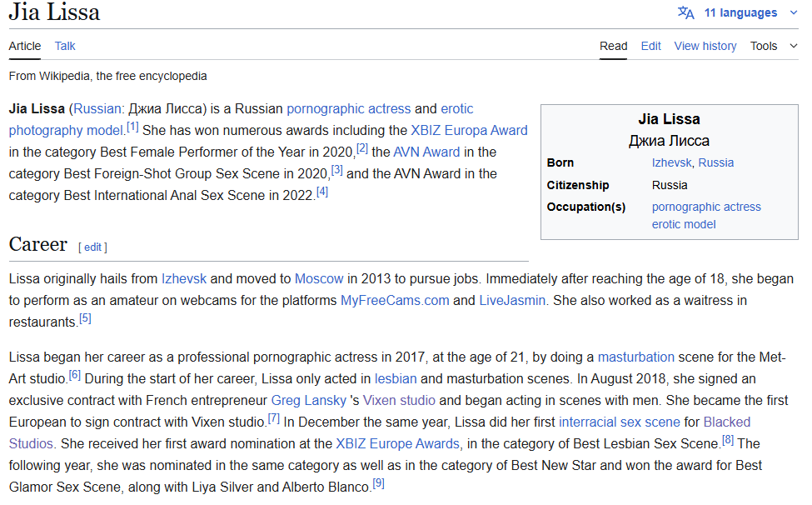This screenshot has width=812, height=505.
Task: Open the XBIZ Europa Award link
Action: pyautogui.click(x=469, y=131)
